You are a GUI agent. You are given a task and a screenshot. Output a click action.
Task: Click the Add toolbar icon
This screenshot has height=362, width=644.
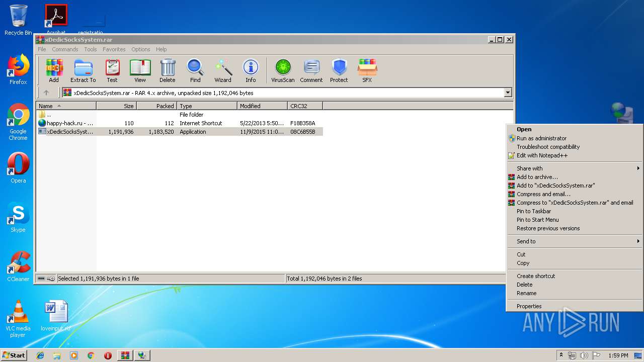point(54,70)
